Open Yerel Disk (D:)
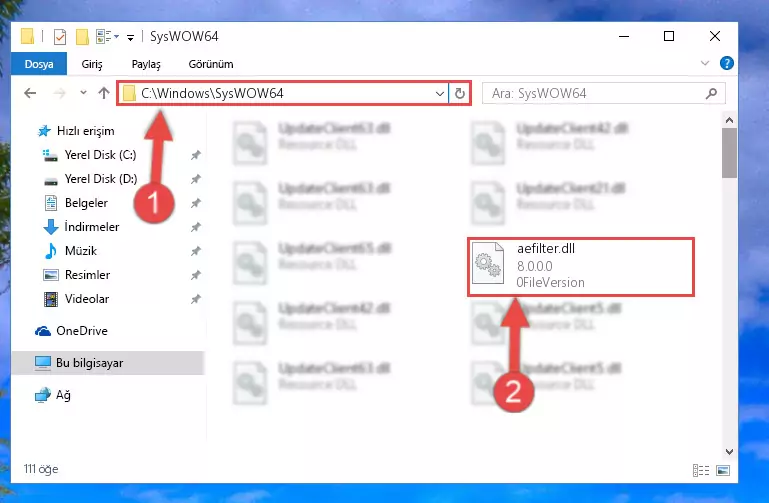The image size is (769, 503). click(x=101, y=179)
